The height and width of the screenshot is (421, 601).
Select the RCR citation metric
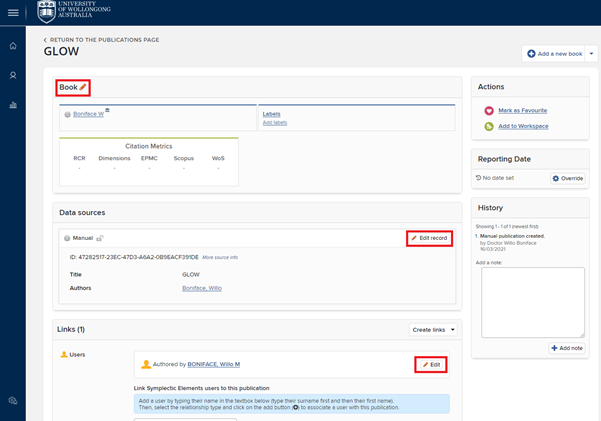(79, 158)
